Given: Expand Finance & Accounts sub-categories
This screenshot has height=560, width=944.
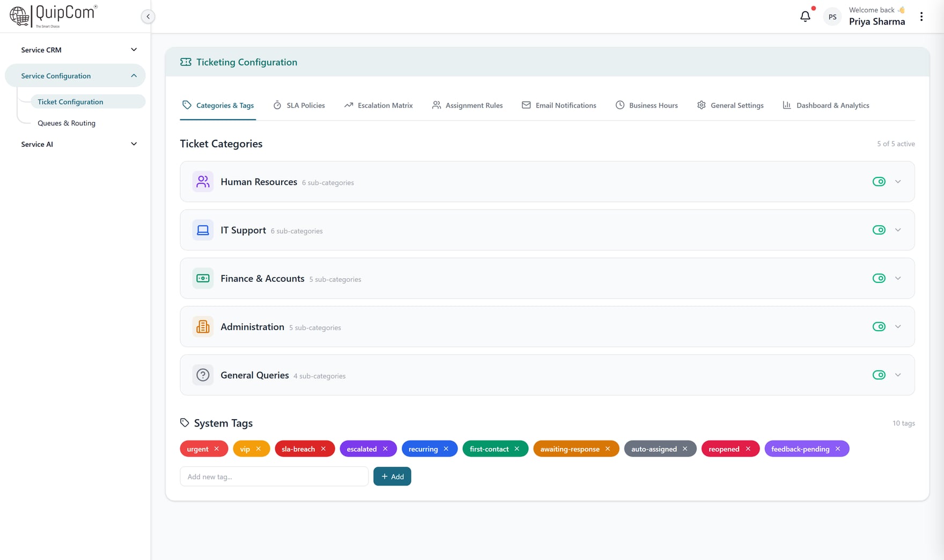Looking at the screenshot, I should [x=898, y=278].
